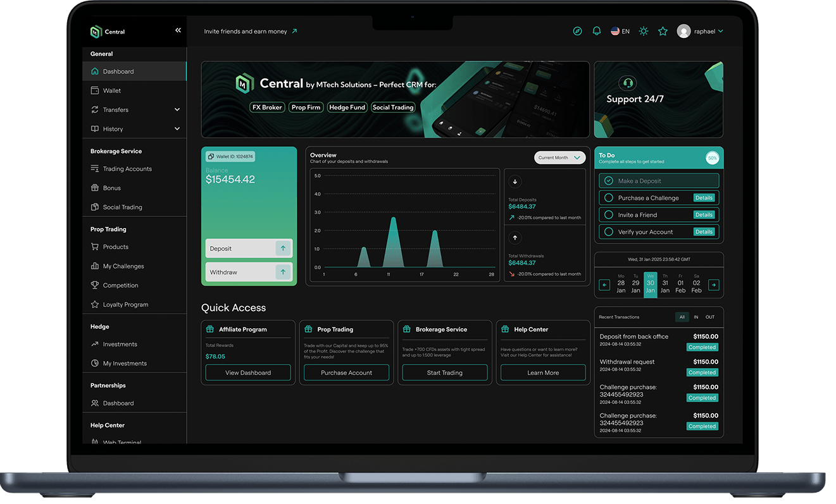Screen dimensions: 836x504
Task: Expand the History submenu chevron
Action: [x=177, y=129]
